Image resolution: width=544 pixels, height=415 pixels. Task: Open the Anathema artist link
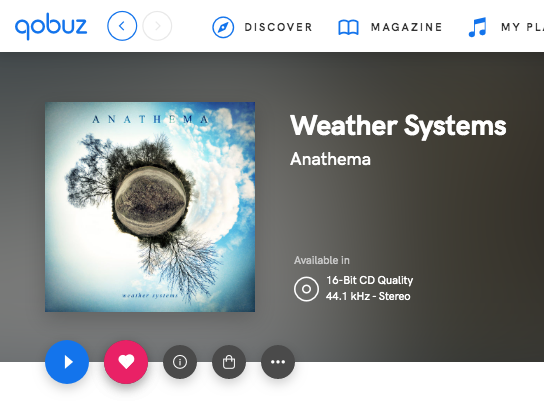pos(330,159)
